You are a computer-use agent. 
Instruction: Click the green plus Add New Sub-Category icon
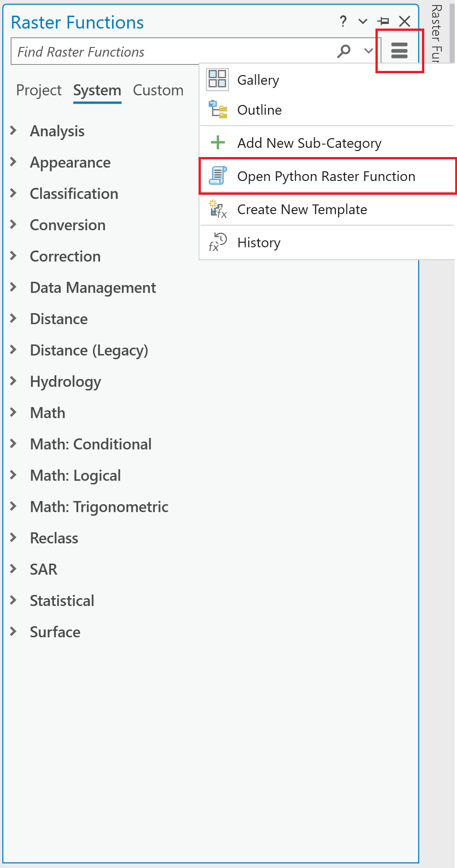(217, 143)
